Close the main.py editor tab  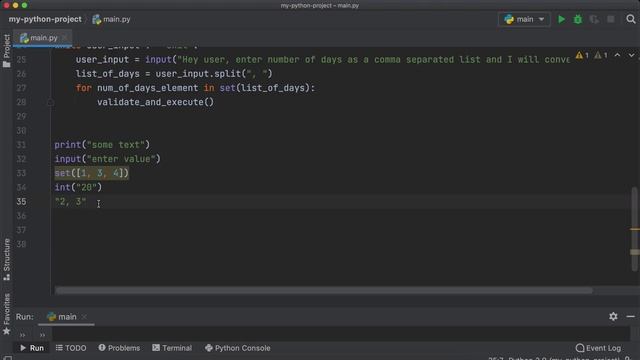pyautogui.click(x=65, y=38)
